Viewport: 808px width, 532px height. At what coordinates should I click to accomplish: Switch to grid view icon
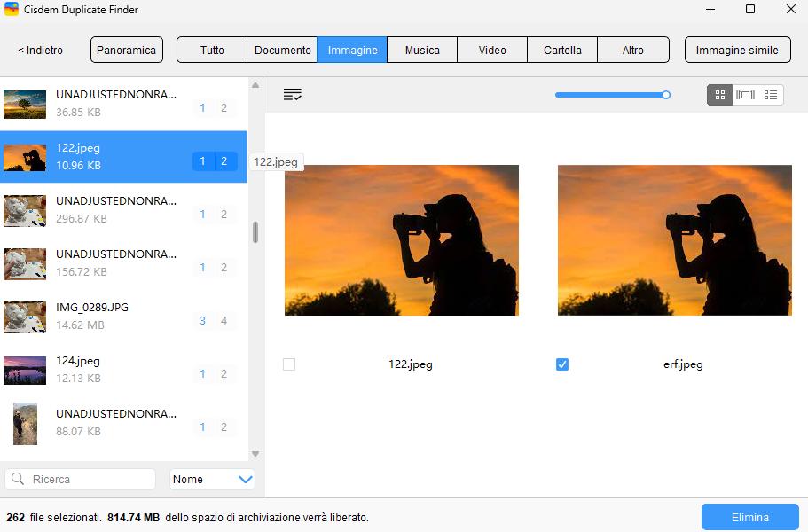tap(719, 95)
